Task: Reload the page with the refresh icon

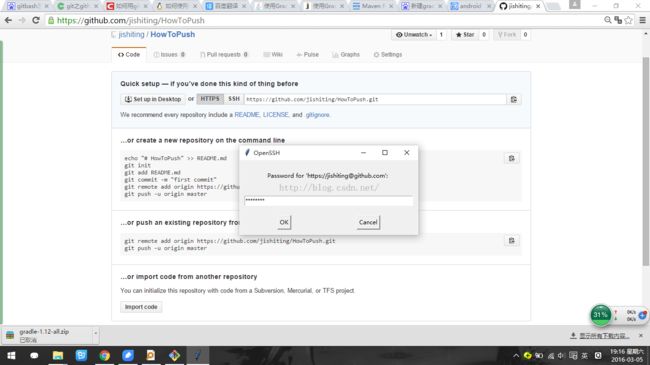Action: (36, 20)
